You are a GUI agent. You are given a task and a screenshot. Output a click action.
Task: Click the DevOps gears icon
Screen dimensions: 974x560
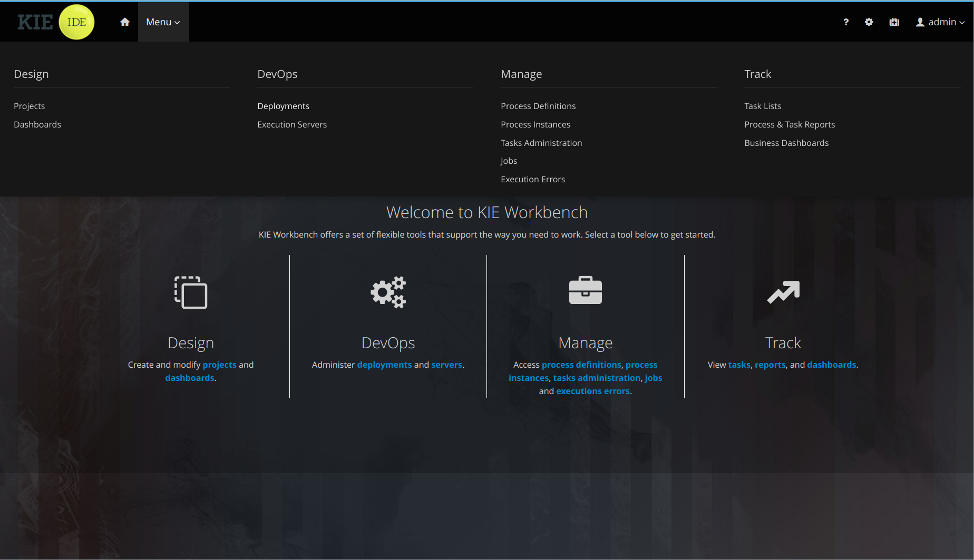(388, 292)
